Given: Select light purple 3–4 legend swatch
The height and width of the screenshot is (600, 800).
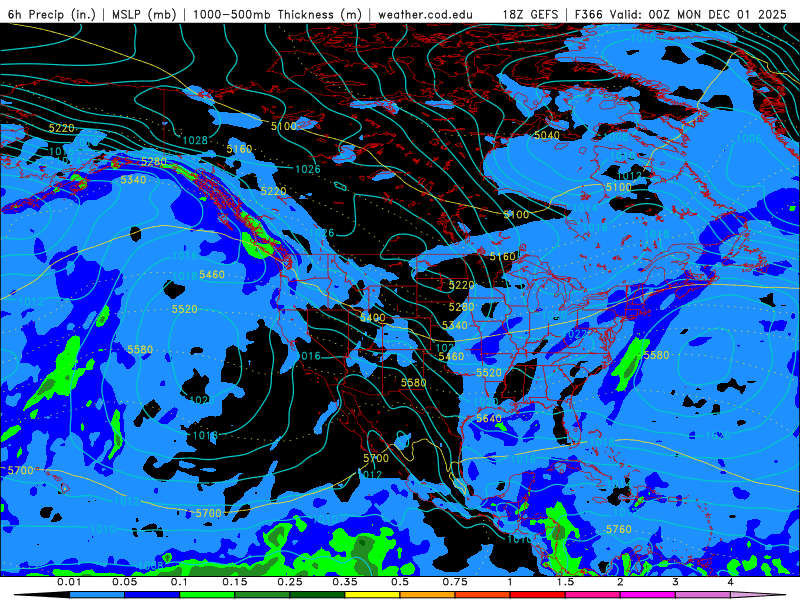Looking at the screenshot, I should tap(703, 595).
